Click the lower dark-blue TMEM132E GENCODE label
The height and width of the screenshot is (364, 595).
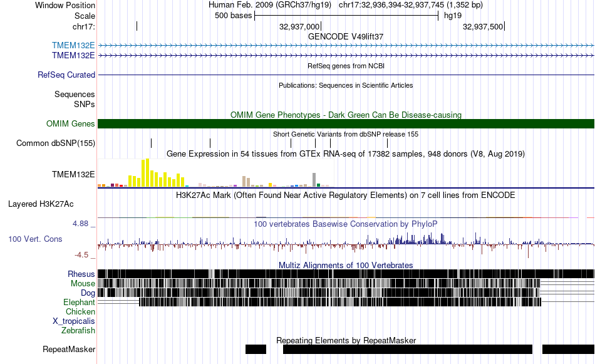coord(73,55)
